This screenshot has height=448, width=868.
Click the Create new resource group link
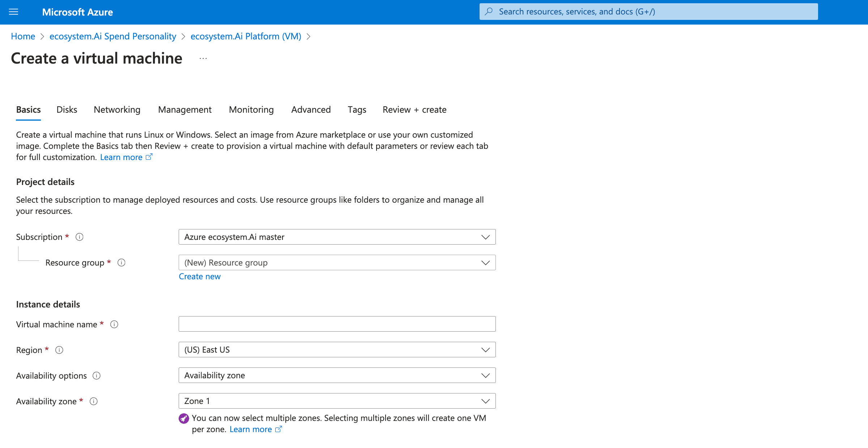click(200, 277)
